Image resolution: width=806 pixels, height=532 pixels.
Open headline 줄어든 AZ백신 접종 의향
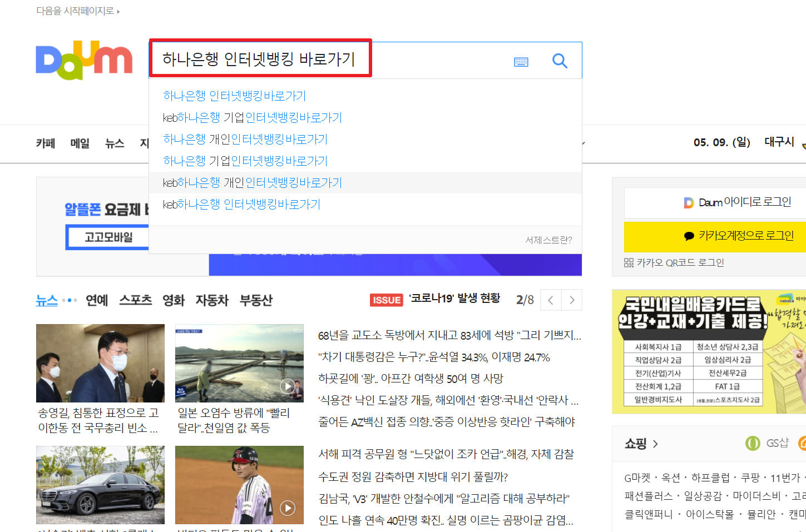pyautogui.click(x=447, y=422)
